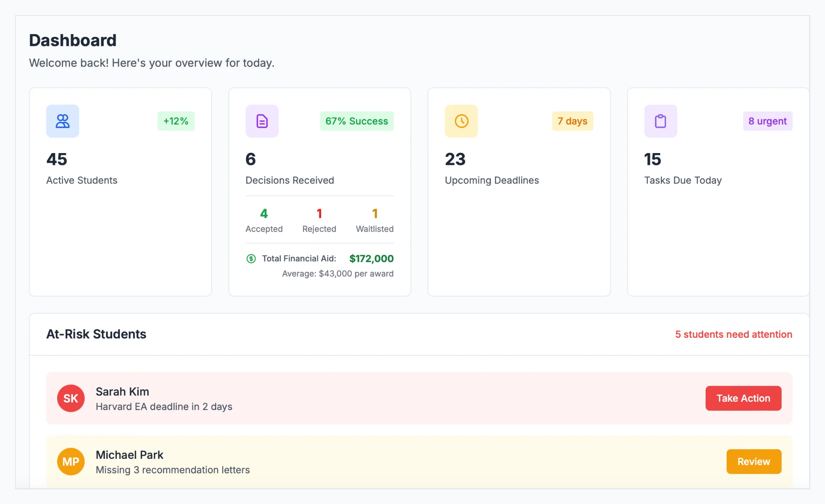Click the 7 days deadline badge
The width and height of the screenshot is (825, 504).
pos(572,121)
